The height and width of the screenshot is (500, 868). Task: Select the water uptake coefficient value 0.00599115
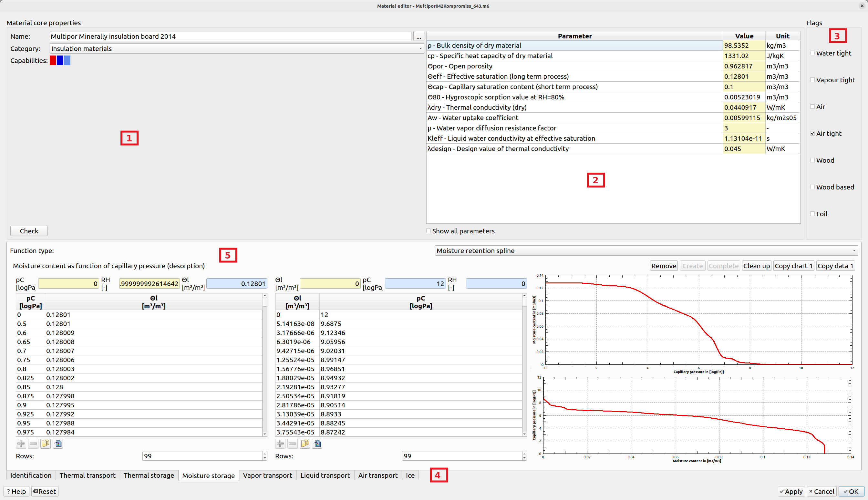(744, 118)
